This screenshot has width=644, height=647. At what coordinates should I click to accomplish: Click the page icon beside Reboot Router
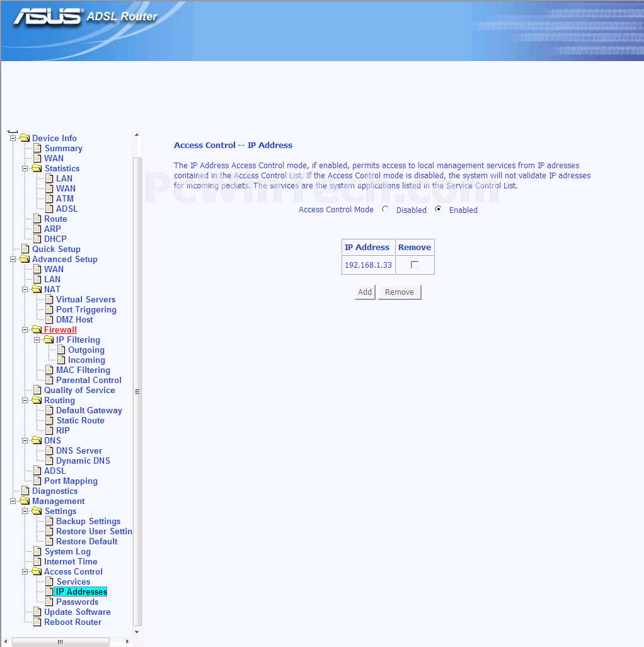point(37,622)
